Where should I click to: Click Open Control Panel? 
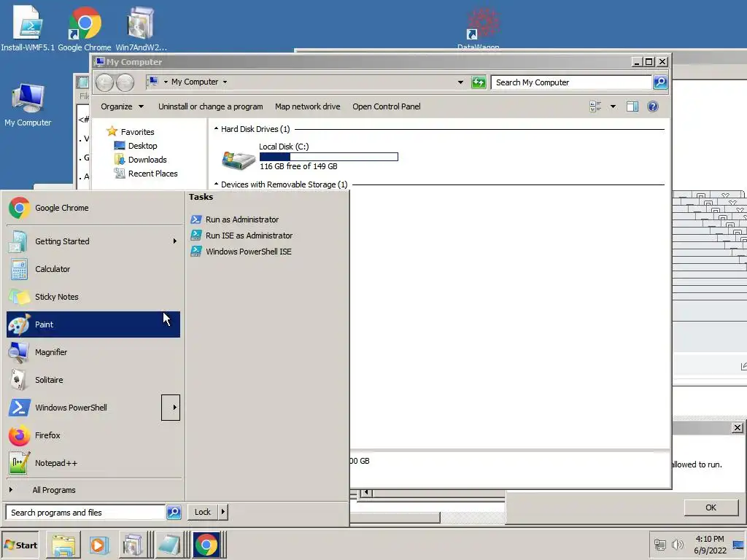[x=387, y=106]
